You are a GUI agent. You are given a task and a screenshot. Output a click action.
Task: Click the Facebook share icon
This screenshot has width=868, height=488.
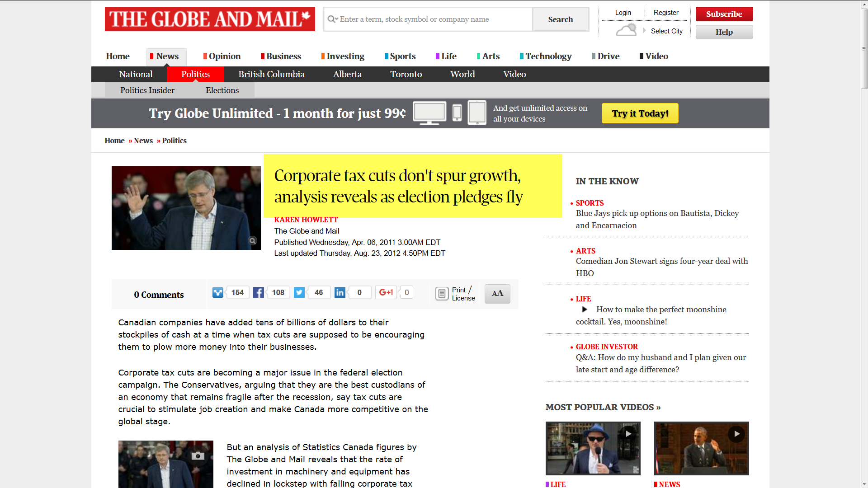click(x=258, y=292)
